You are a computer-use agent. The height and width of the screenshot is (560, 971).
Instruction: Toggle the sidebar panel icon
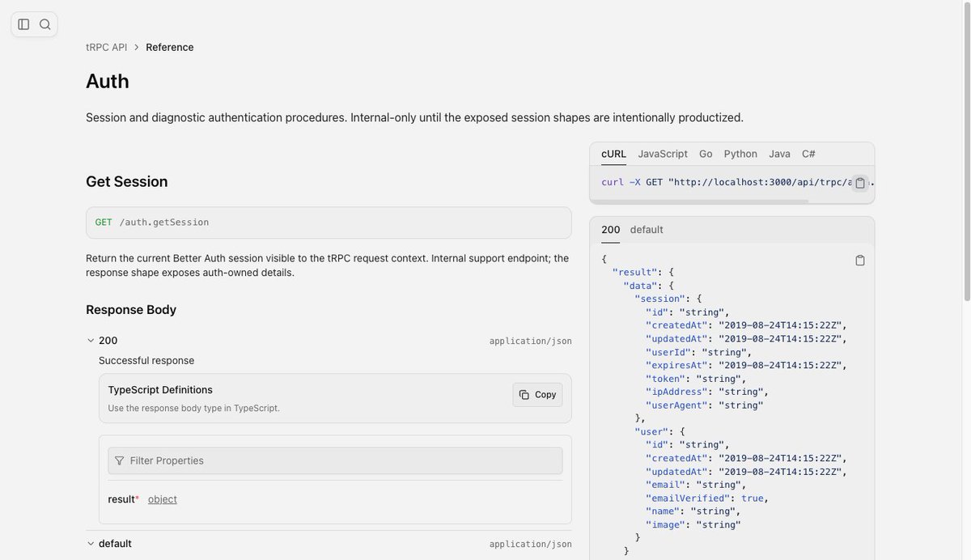[23, 24]
